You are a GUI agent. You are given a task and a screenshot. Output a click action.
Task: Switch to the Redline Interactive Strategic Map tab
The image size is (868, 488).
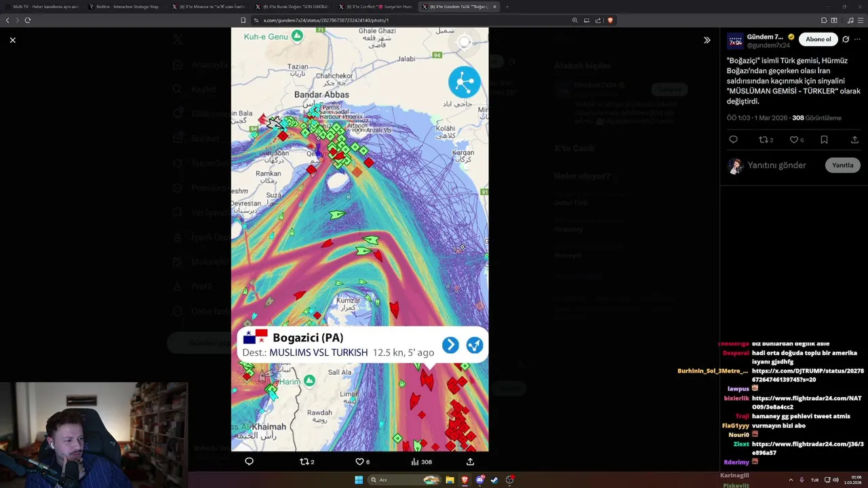click(125, 6)
